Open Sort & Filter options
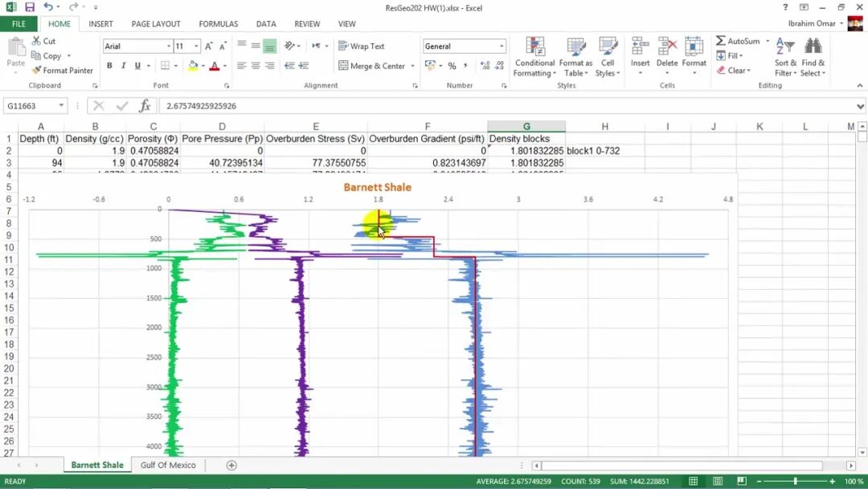This screenshot has height=489, width=868. coord(785,58)
